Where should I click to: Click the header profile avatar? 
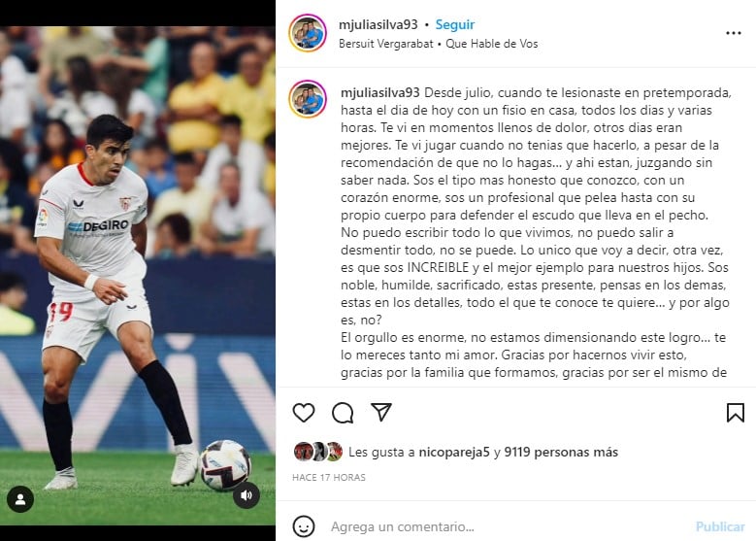click(308, 33)
